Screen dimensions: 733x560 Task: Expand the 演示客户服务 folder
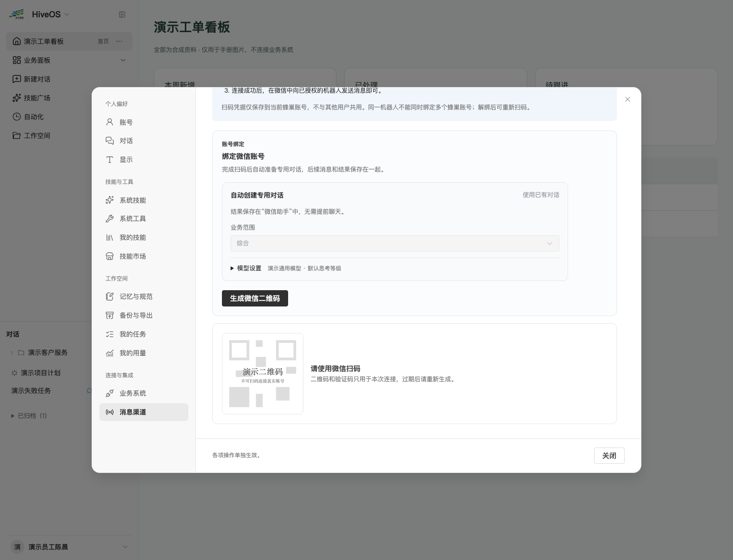pos(12,352)
